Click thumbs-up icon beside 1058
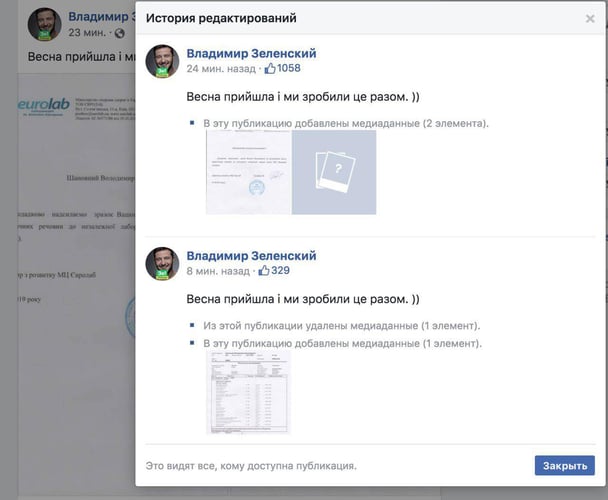Viewport: 608px width, 500px height. pos(269,69)
